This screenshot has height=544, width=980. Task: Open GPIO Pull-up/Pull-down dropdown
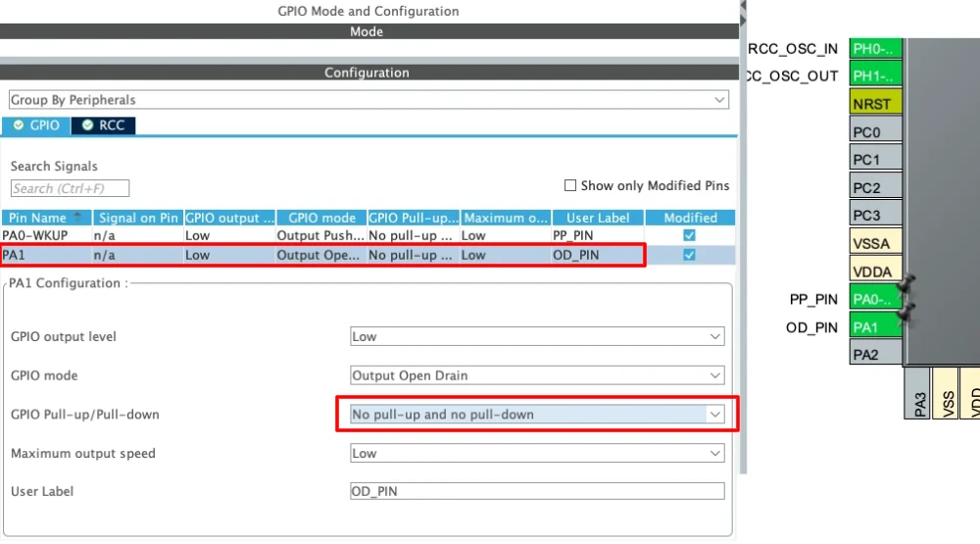coord(537,414)
